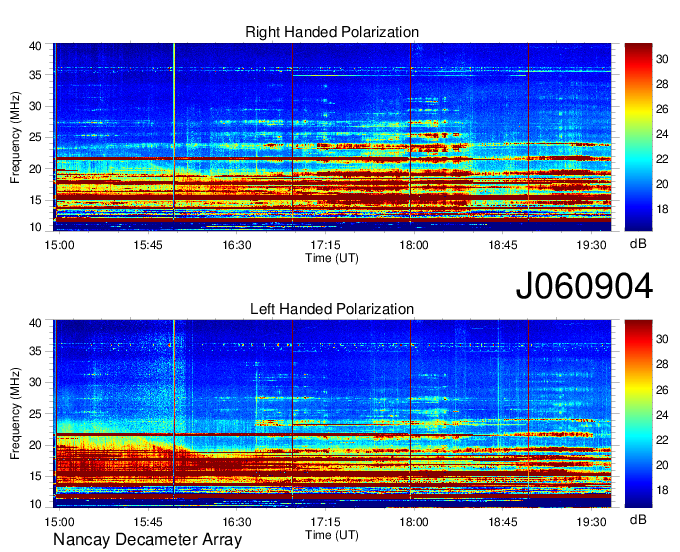Viewport: 680px width, 552px height.
Task: Click the 19:30 tick under Right Handed plot
Action: tap(591, 245)
